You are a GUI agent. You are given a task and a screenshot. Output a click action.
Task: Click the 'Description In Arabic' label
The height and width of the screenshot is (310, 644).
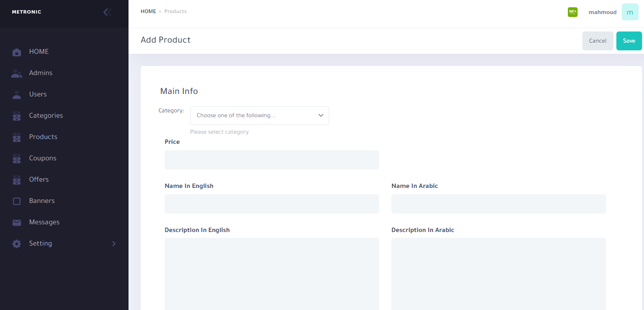click(423, 230)
